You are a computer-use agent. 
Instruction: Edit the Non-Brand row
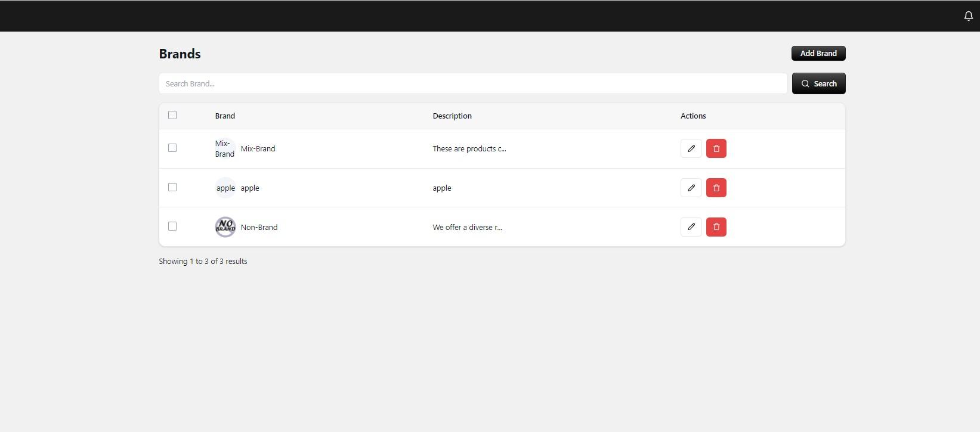pyautogui.click(x=691, y=227)
